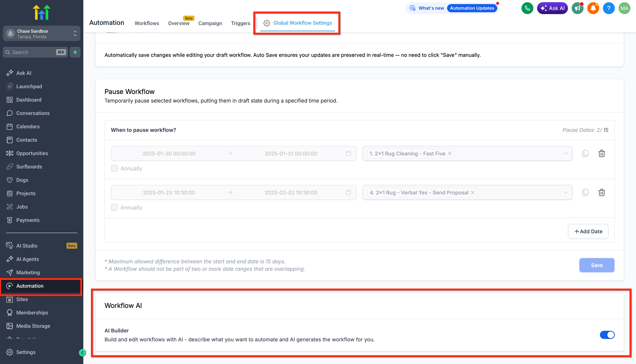This screenshot has height=364, width=636.
Task: Click the Add Date button
Action: [588, 232]
